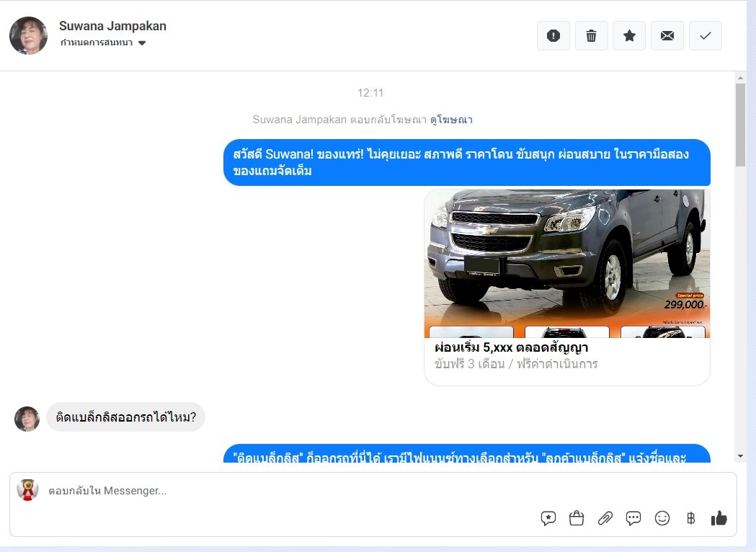Send a thumbs-up like
This screenshot has width=756, height=552.
click(x=719, y=518)
